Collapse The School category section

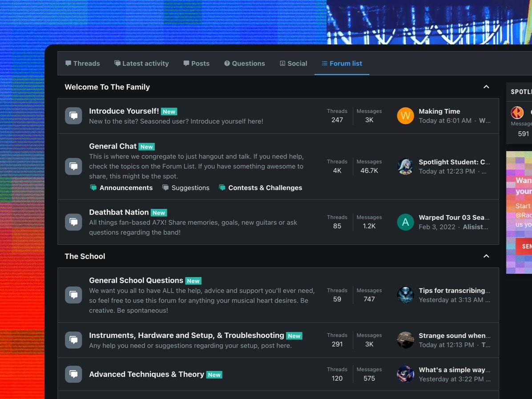pyautogui.click(x=486, y=256)
